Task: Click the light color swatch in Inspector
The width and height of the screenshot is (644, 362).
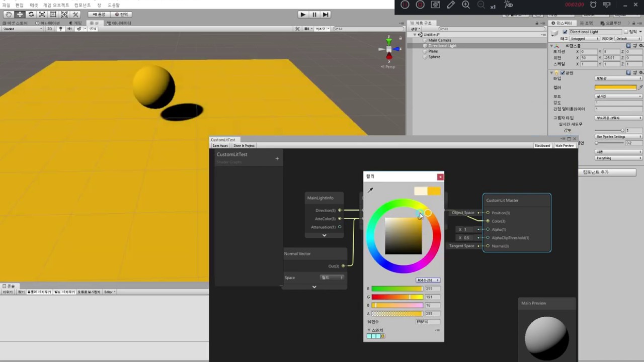Action: pos(615,87)
